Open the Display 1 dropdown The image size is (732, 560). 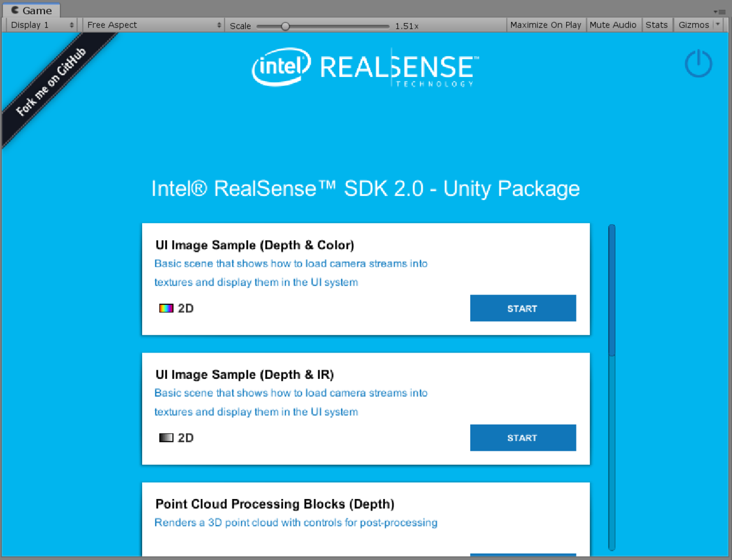[42, 25]
